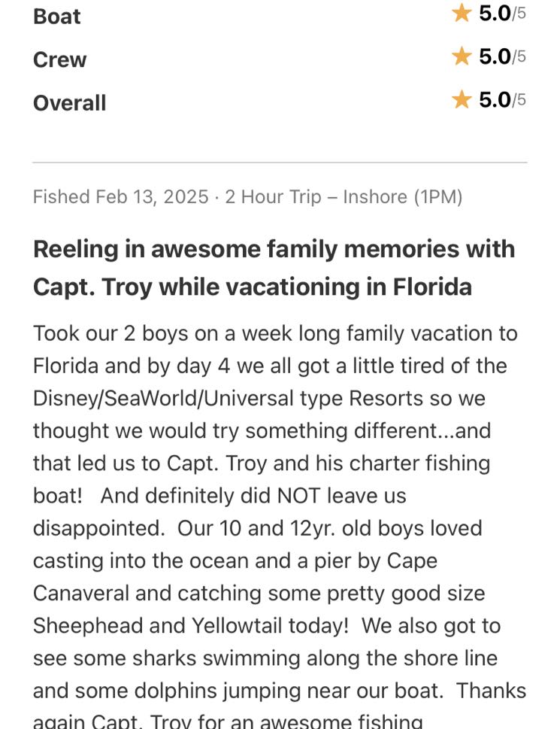Click the review's first line about 2 boys
Image resolution: width=560 pixels, height=729 pixels.
tap(275, 333)
